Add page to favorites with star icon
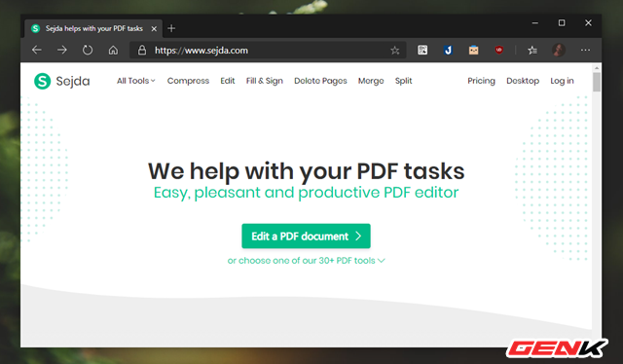This screenshot has height=364, width=623. (x=394, y=51)
